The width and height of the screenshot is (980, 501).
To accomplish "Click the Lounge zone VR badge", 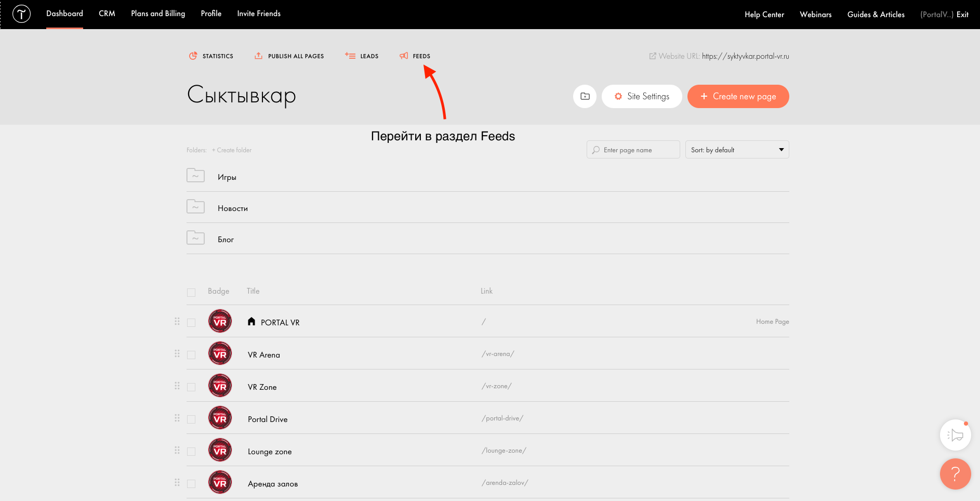I will click(x=220, y=450).
